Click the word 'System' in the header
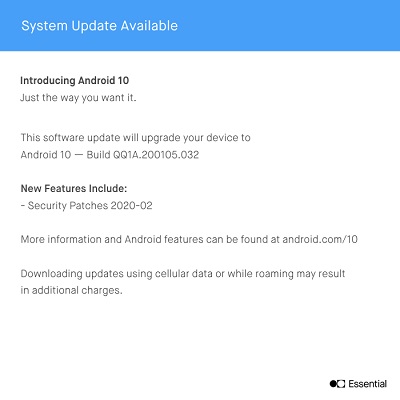 click(44, 26)
